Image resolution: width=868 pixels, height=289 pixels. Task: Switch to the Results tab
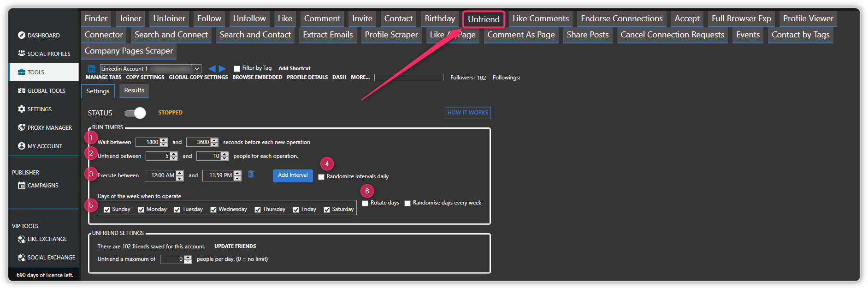tap(134, 90)
